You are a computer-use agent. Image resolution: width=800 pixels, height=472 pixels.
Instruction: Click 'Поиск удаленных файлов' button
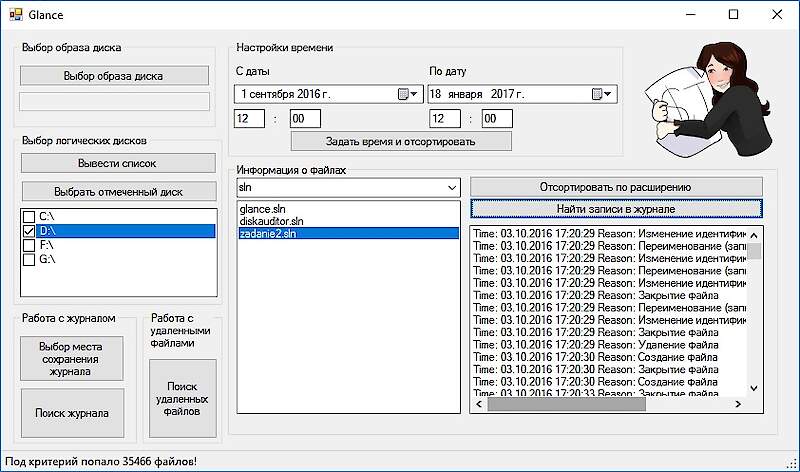click(182, 399)
